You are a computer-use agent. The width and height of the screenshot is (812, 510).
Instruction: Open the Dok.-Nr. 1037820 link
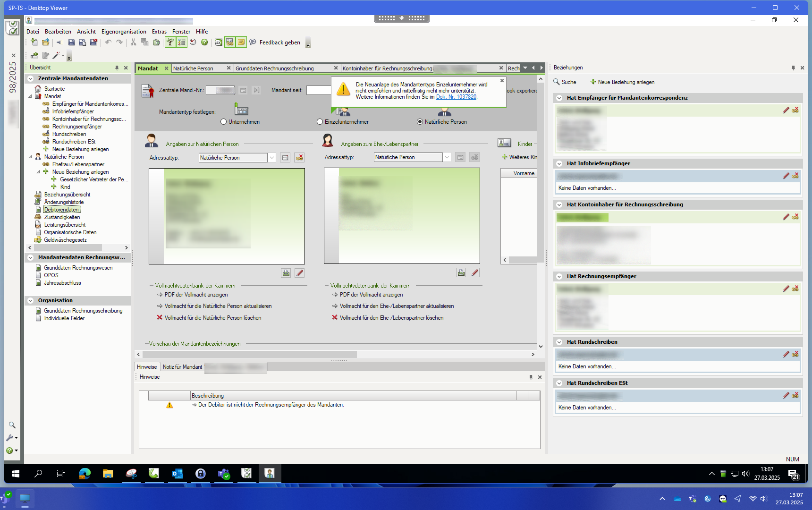pyautogui.click(x=456, y=97)
